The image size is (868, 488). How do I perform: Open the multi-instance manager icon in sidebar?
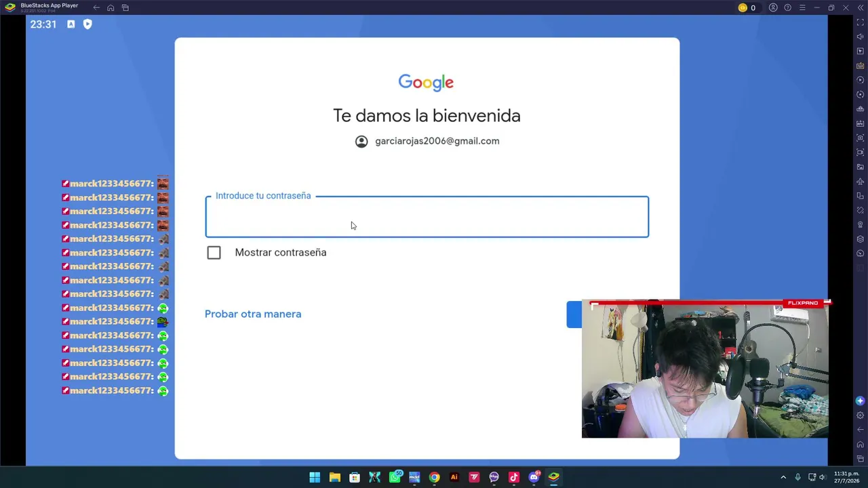click(x=861, y=109)
